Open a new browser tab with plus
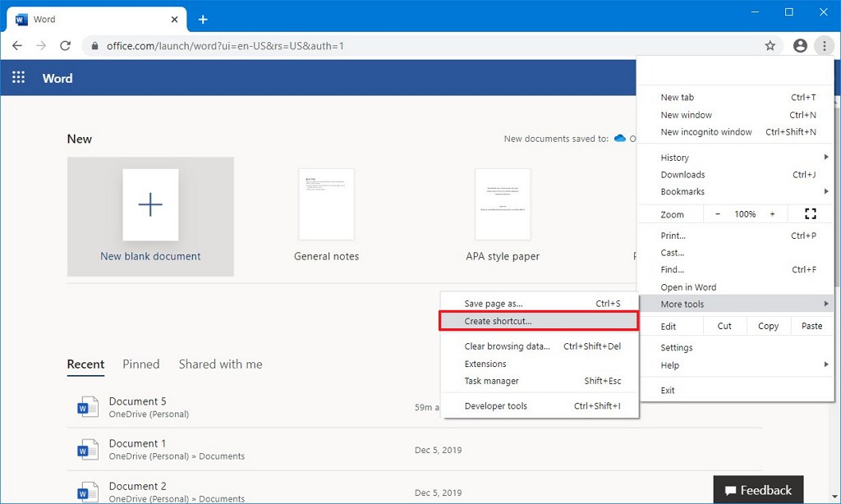 click(203, 20)
